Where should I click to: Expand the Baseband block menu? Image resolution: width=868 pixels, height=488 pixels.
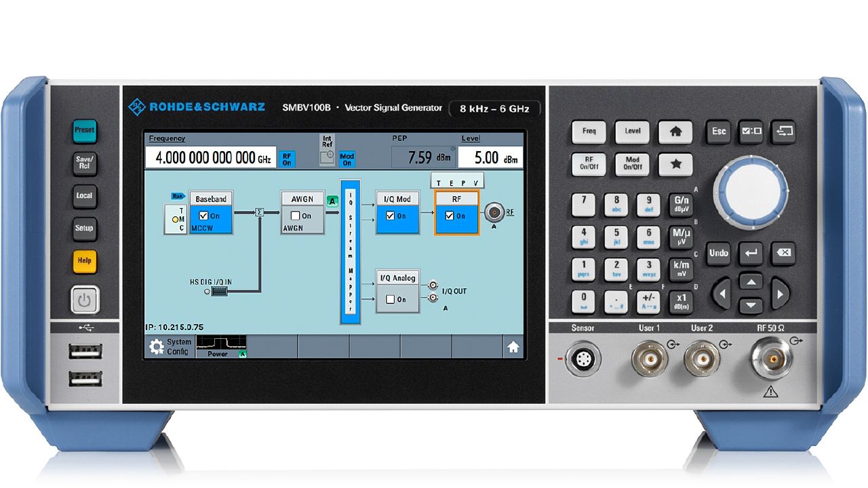pos(211,199)
